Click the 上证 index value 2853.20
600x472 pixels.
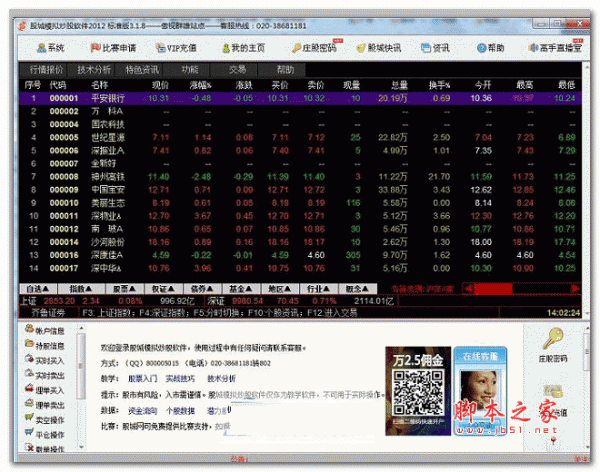coord(59,301)
